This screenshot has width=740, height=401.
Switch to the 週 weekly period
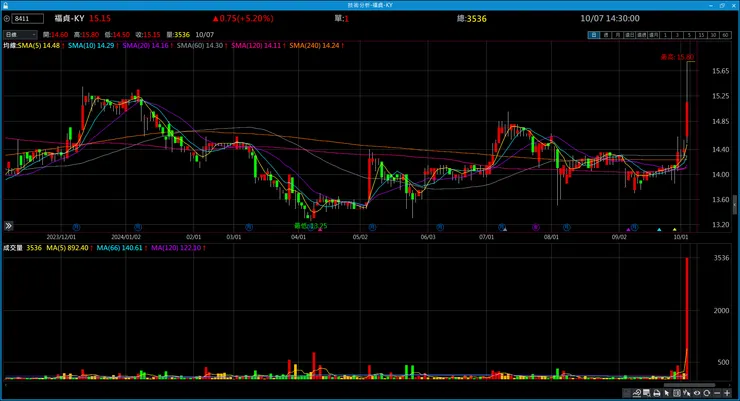click(606, 35)
